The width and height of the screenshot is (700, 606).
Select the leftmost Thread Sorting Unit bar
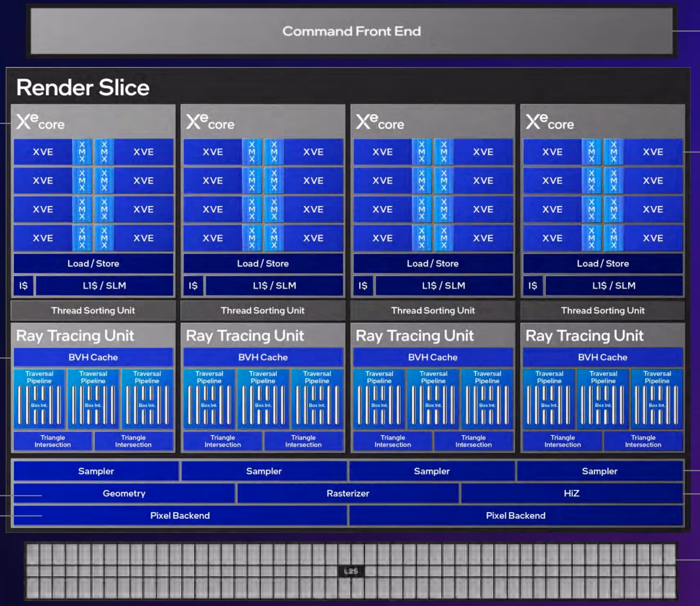pos(93,310)
